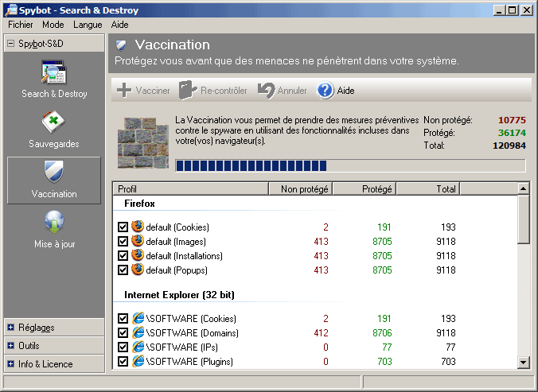Sort by the Profil column header
Viewport: 538px width, 392px height.
coord(189,189)
